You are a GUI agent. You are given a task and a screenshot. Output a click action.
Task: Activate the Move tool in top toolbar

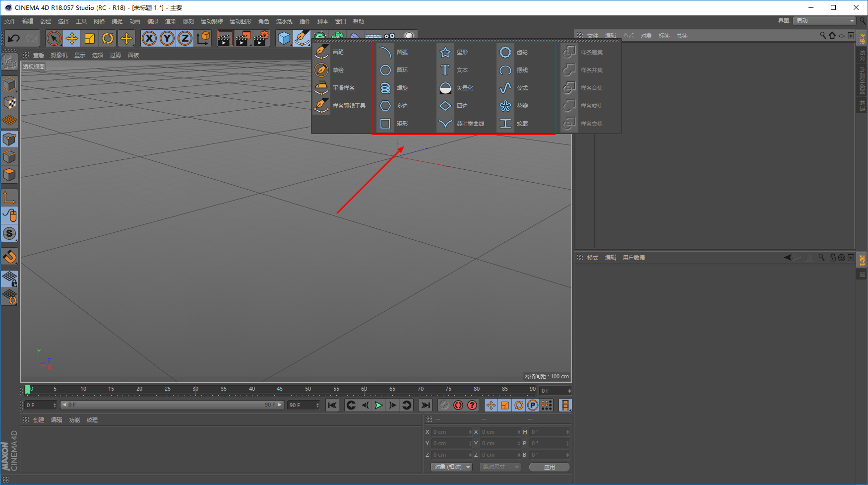point(72,38)
